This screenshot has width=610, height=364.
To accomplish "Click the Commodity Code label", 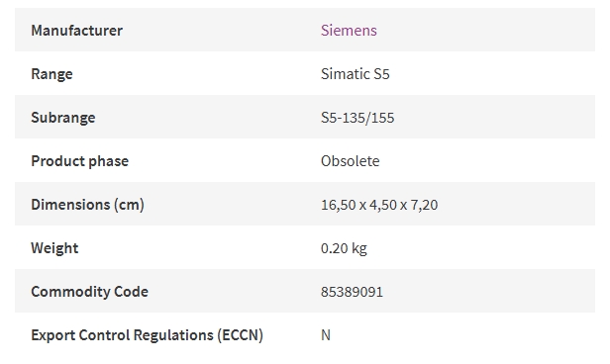I will (89, 292).
